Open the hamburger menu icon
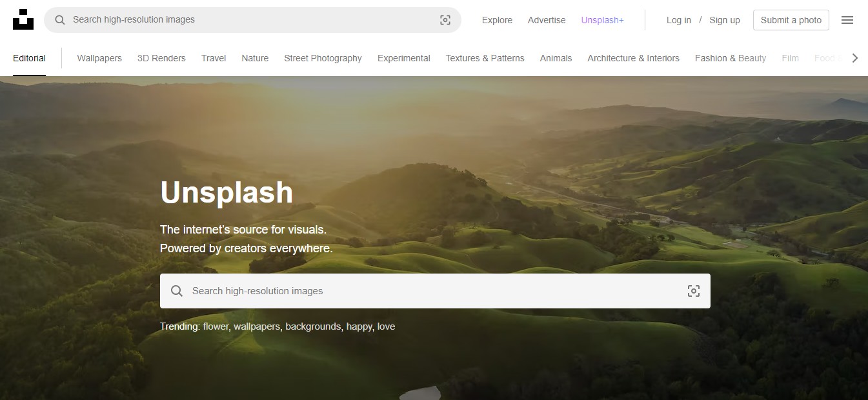This screenshot has height=400, width=868. coord(847,20)
